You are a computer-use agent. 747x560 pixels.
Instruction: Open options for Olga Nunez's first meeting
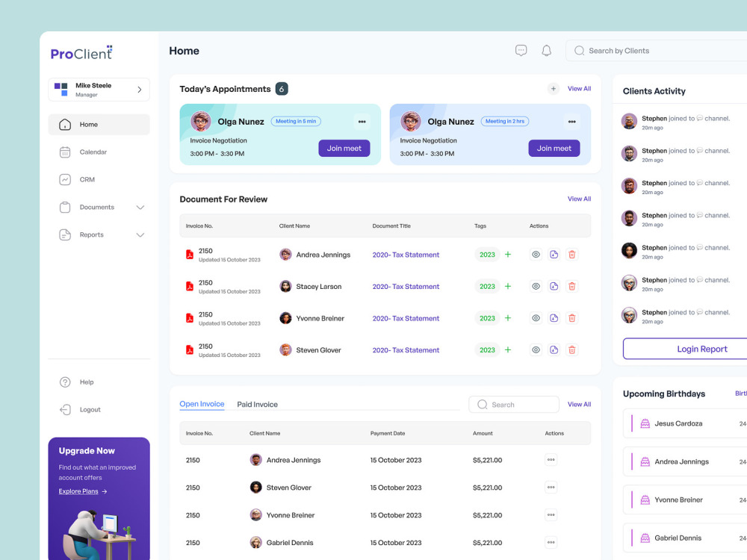[362, 121]
